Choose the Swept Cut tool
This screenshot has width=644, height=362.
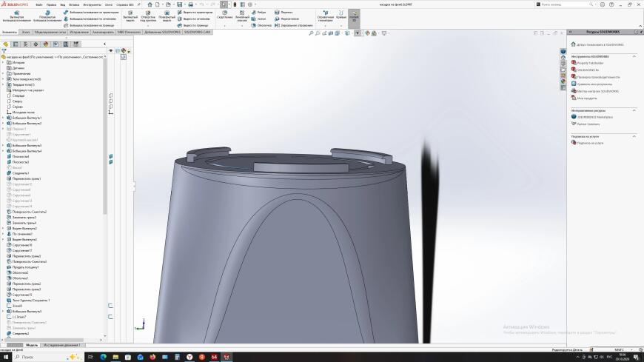coord(195,13)
